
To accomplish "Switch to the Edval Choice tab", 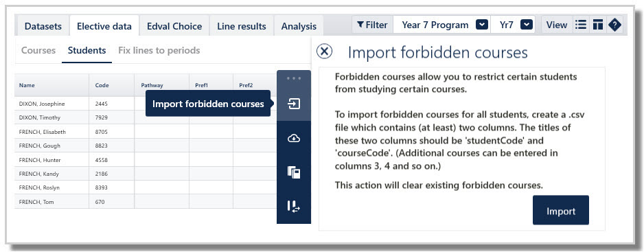I will pos(174,26).
